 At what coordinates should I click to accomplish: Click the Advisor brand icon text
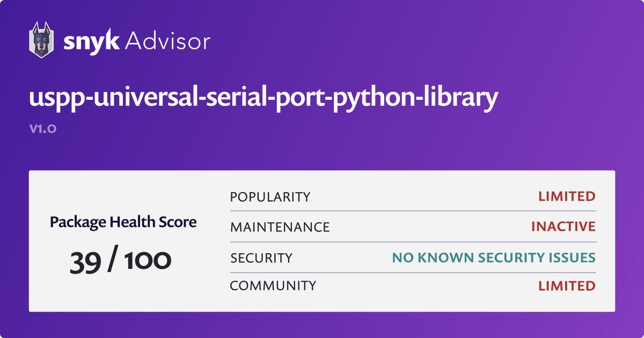click(x=167, y=40)
